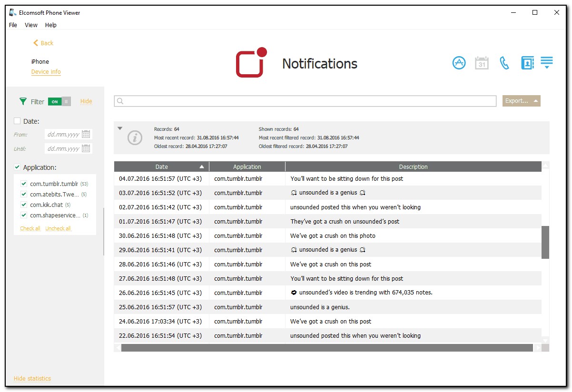The height and width of the screenshot is (392, 572).
Task: Expand the more categories menu icon
Action: tap(547, 63)
